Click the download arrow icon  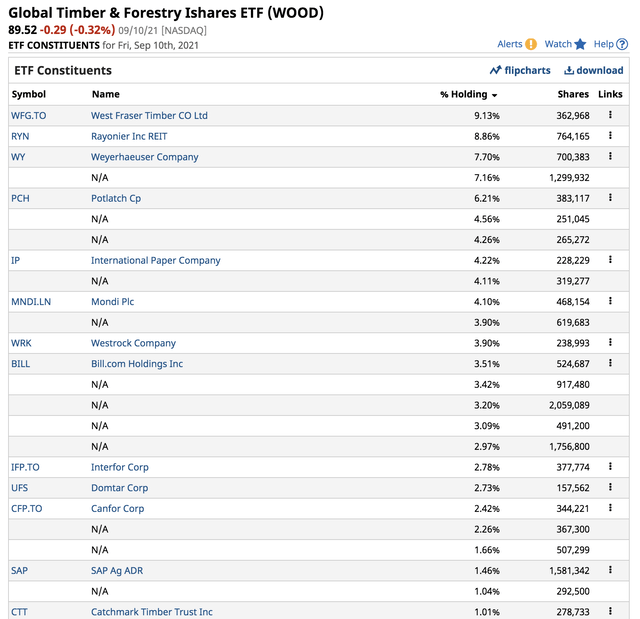pyautogui.click(x=569, y=71)
